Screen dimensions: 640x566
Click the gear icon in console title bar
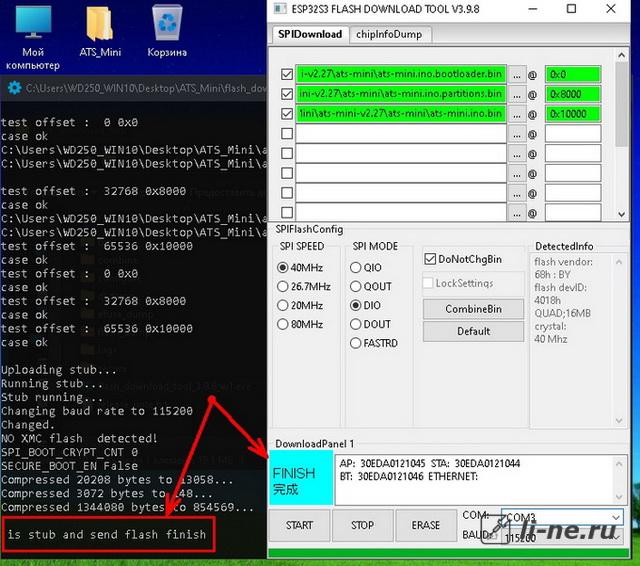pos(14,88)
